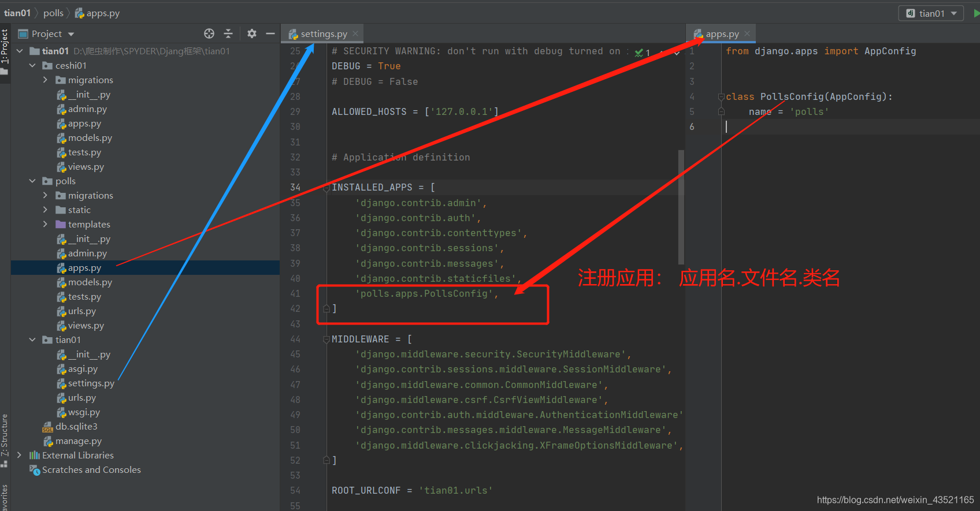
Task: Click tian01 in the breadcrumb bar
Action: [17, 13]
